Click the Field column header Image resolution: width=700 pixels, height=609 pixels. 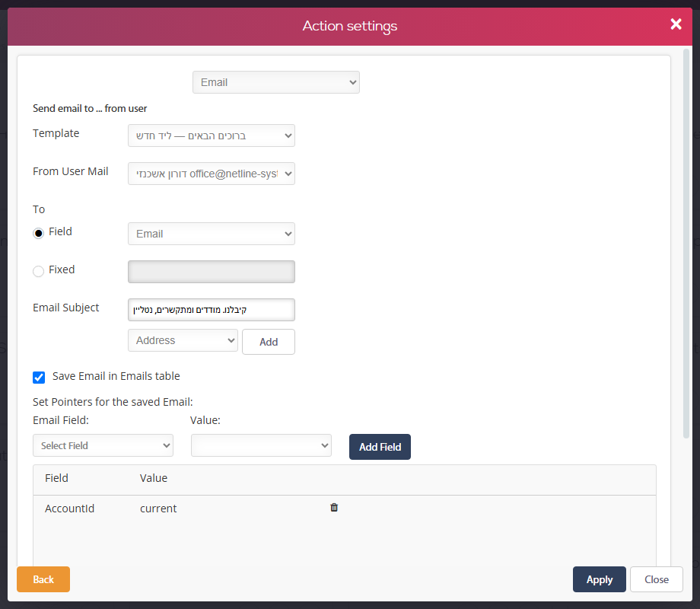pos(57,478)
